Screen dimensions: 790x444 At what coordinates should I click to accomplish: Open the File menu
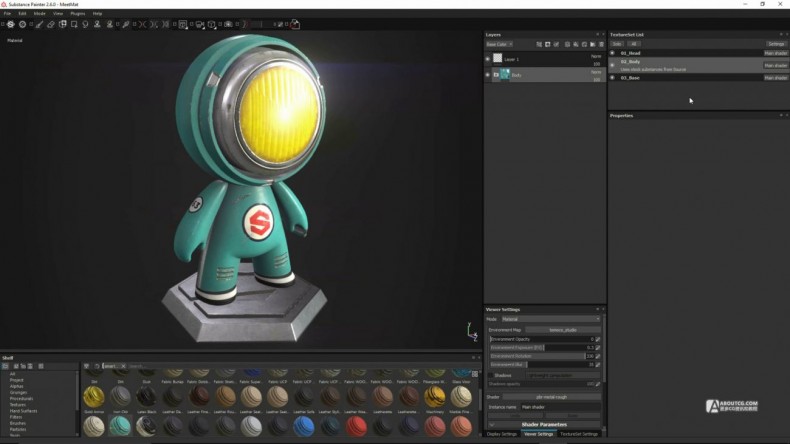point(7,14)
